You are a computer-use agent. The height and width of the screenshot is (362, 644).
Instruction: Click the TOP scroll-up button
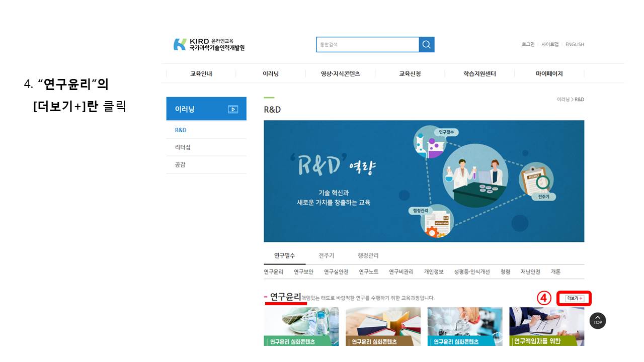point(597,320)
